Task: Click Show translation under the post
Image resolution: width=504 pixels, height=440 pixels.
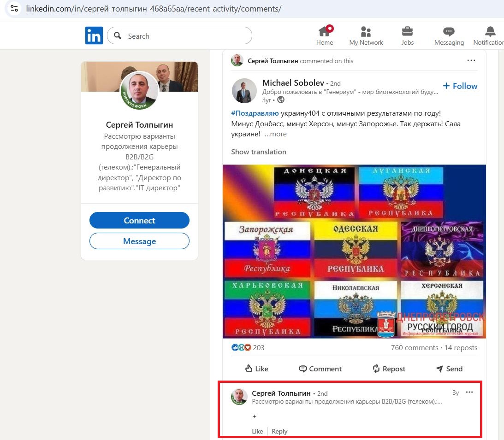Action: click(258, 152)
